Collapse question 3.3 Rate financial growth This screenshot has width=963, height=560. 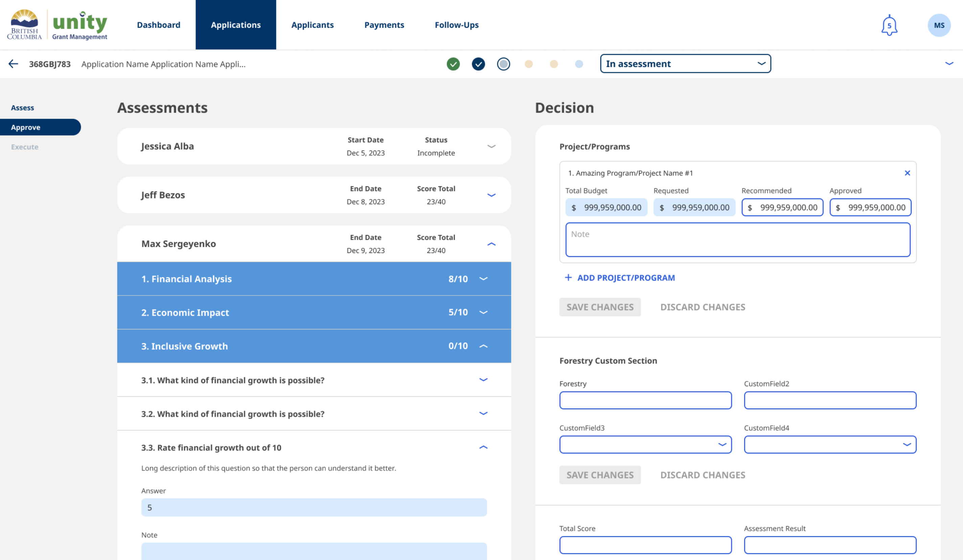click(x=484, y=447)
